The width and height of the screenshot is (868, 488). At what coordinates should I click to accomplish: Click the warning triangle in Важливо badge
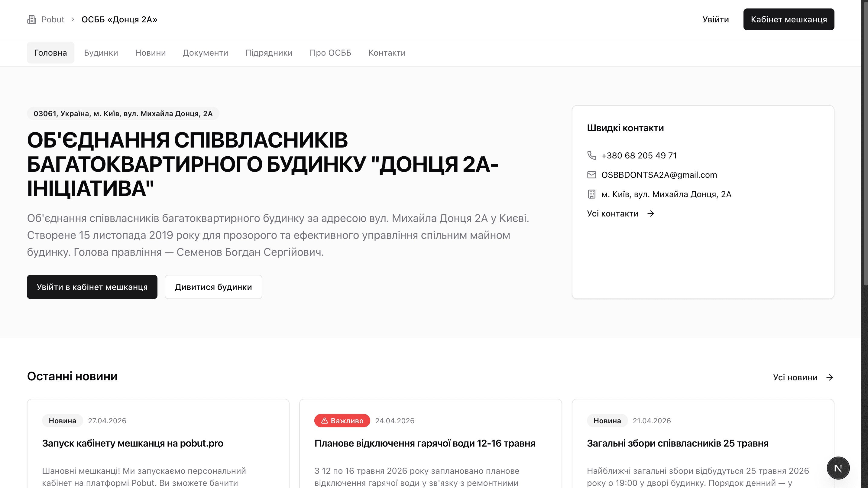point(325,421)
